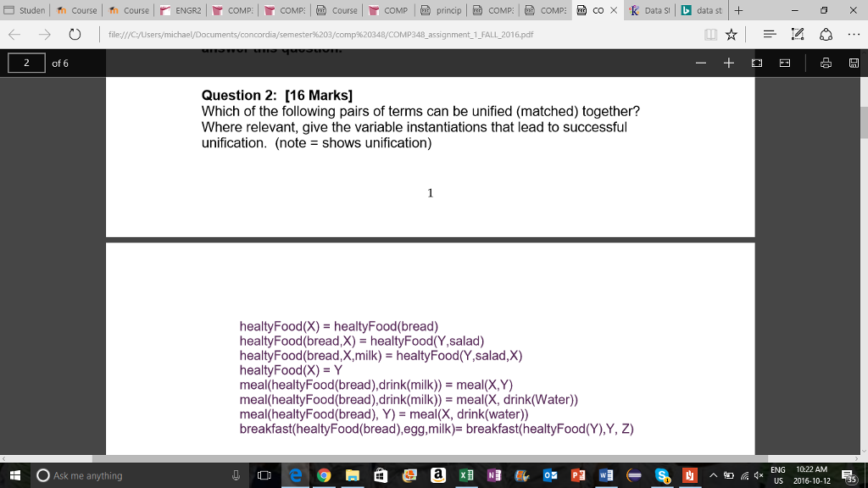This screenshot has height=488, width=868.
Task: Switch to the second Course tab
Action: click(129, 10)
